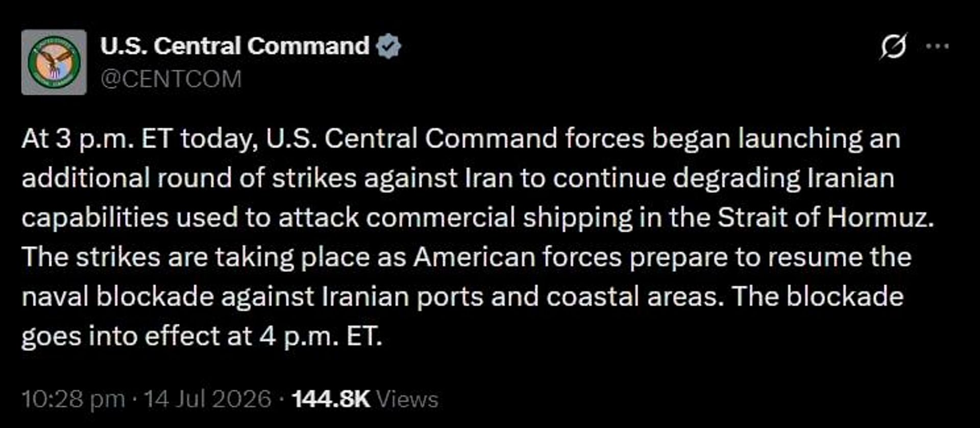Click the U.S. Central Command display name

click(x=235, y=46)
